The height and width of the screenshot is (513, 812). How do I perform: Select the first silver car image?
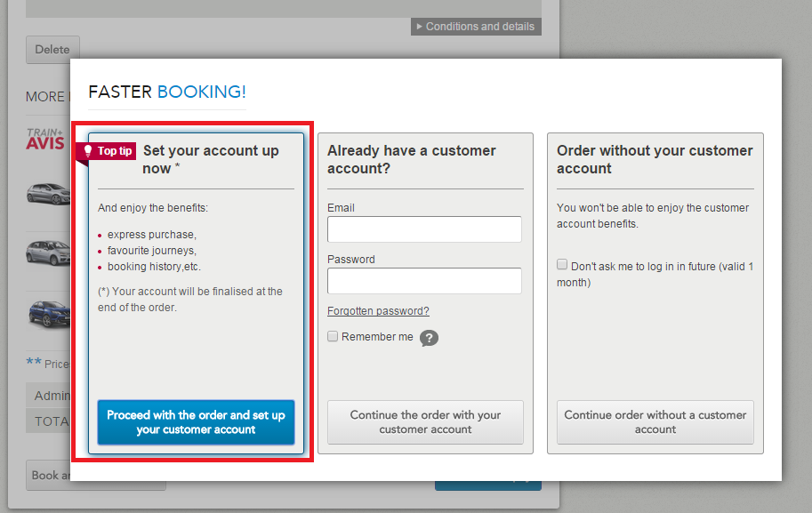[48, 193]
